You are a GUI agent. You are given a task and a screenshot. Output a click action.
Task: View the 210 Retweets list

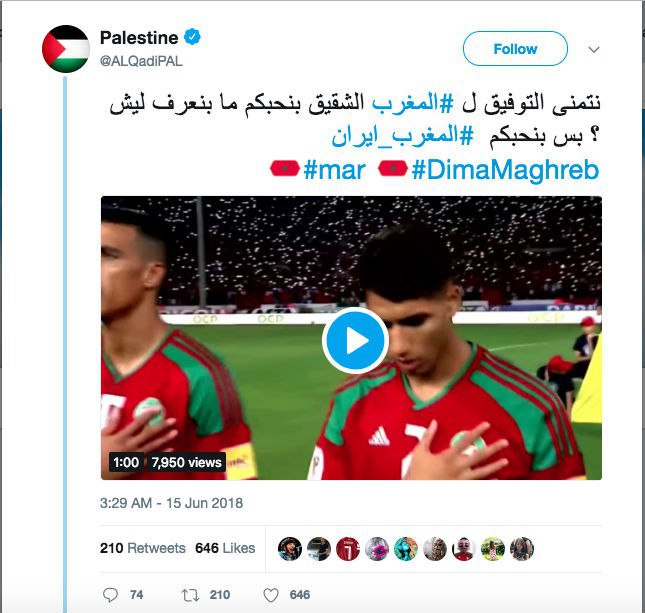point(142,548)
